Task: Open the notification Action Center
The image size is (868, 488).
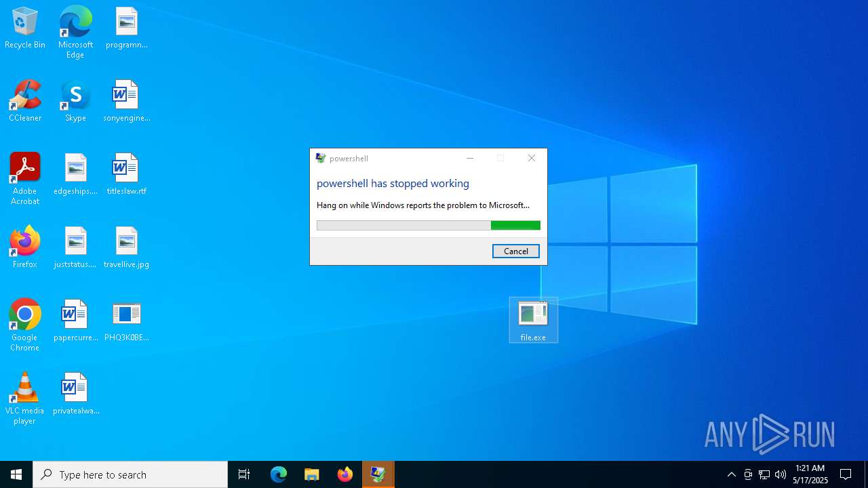Action: pyautogui.click(x=846, y=474)
